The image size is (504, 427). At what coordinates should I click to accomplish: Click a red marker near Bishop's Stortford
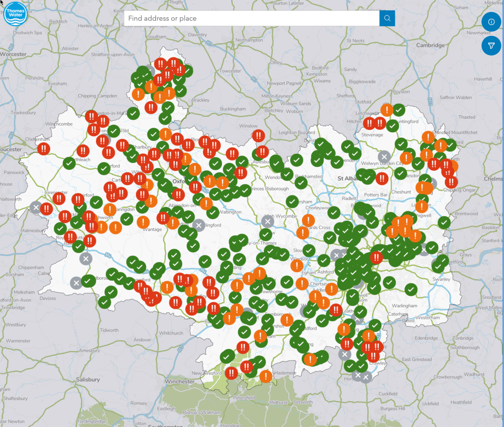(x=433, y=164)
